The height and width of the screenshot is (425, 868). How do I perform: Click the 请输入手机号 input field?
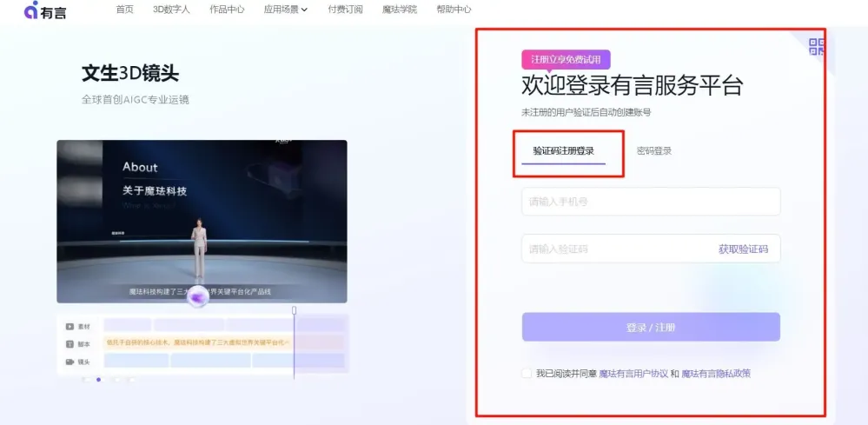pos(651,202)
